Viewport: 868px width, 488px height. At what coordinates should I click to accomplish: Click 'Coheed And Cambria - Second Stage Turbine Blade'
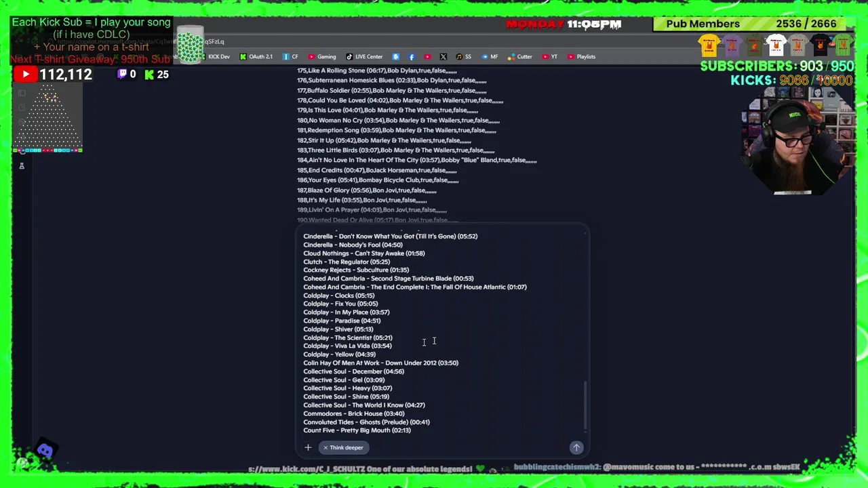coord(389,279)
